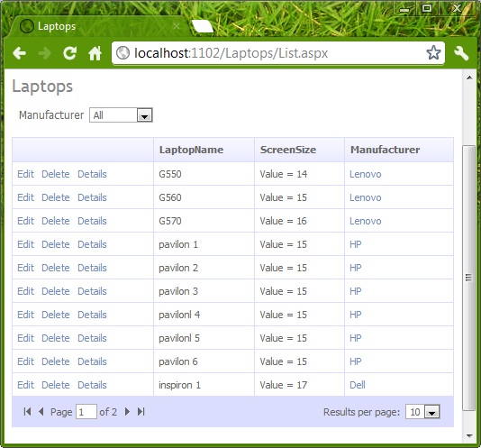Open Details for pavilon 3
This screenshot has height=448, width=481.
(x=92, y=291)
